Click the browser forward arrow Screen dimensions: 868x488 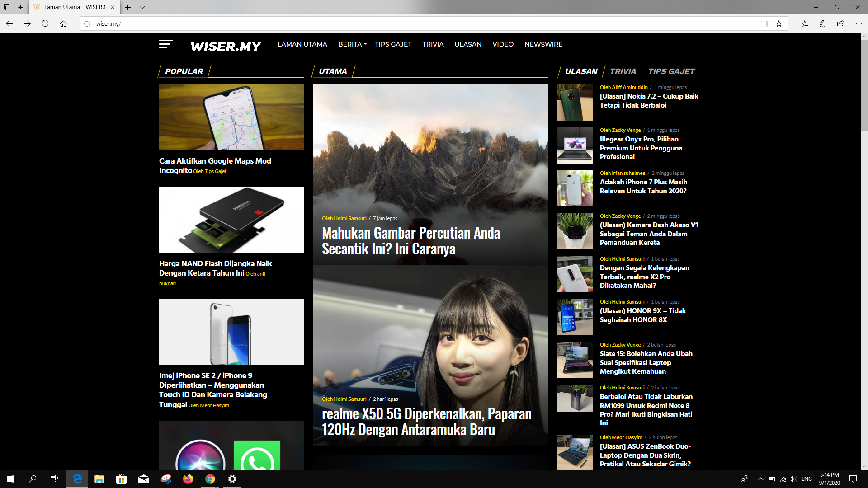click(27, 23)
